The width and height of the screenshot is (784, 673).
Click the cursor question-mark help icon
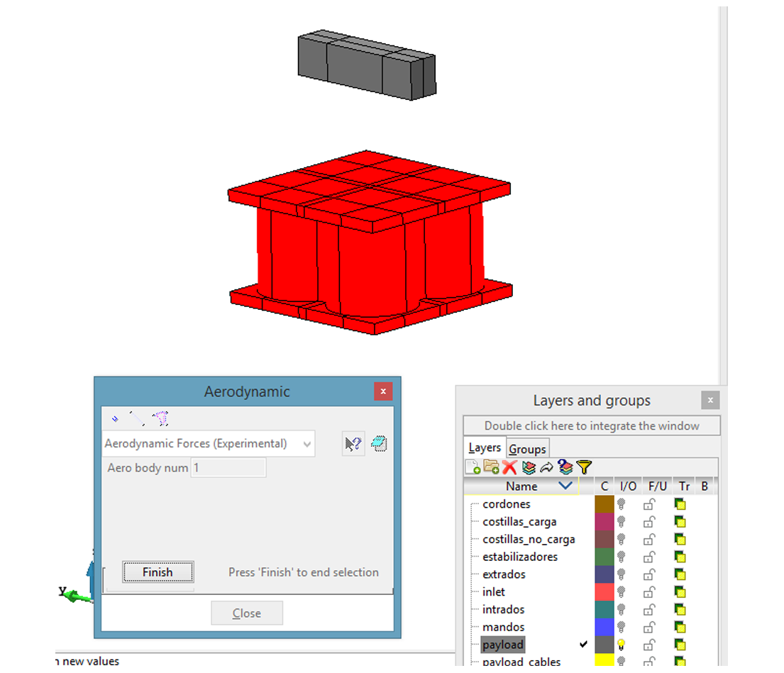point(353,444)
